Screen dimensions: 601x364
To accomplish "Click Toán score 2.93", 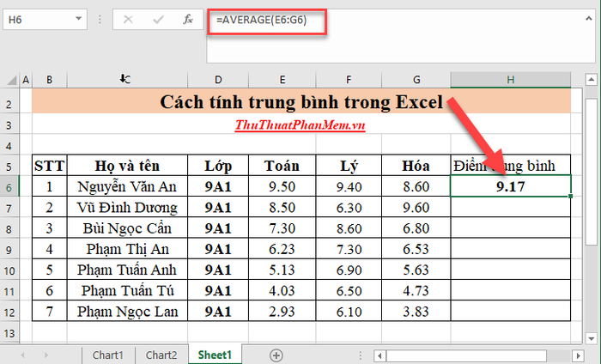I will 282,311.
